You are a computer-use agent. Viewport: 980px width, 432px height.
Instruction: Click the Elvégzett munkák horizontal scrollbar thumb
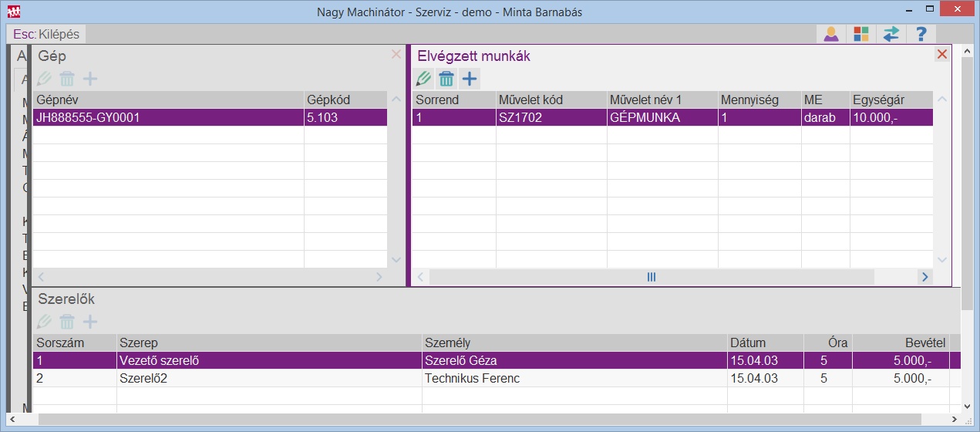(652, 277)
